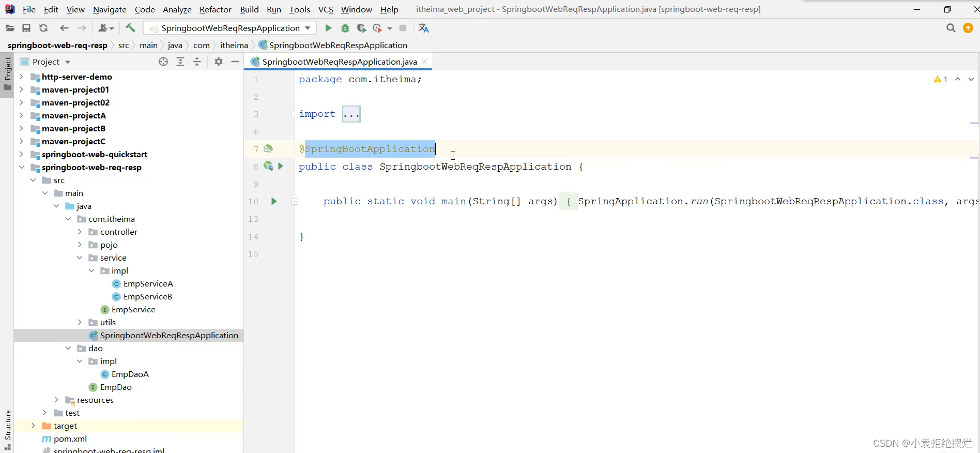Start debugging with the bug icon
Image resolution: width=980 pixels, height=453 pixels.
(345, 28)
